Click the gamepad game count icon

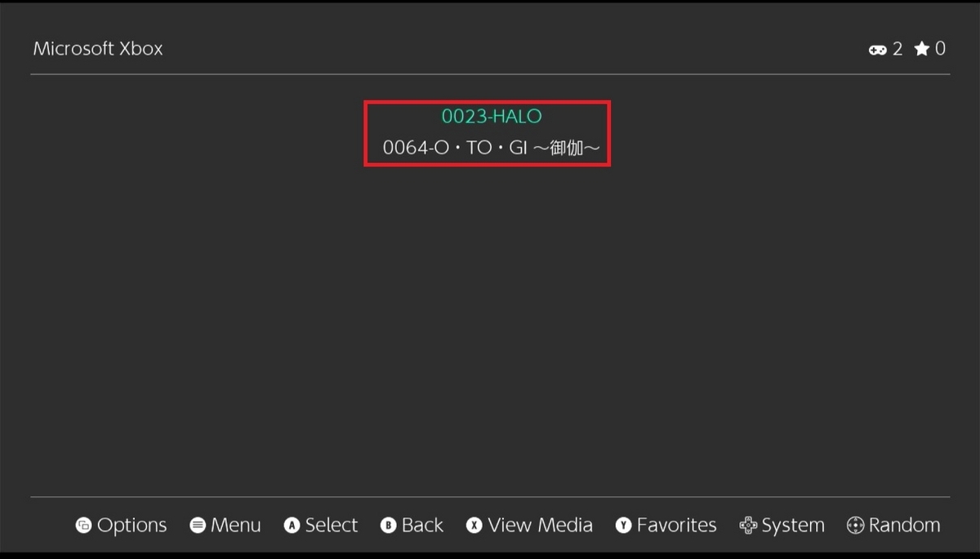pos(877,50)
